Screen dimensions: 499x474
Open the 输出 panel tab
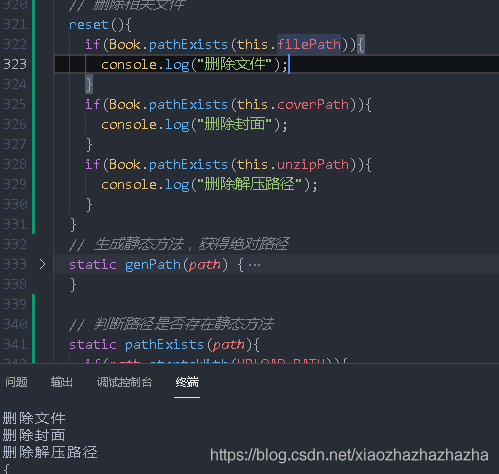(62, 382)
